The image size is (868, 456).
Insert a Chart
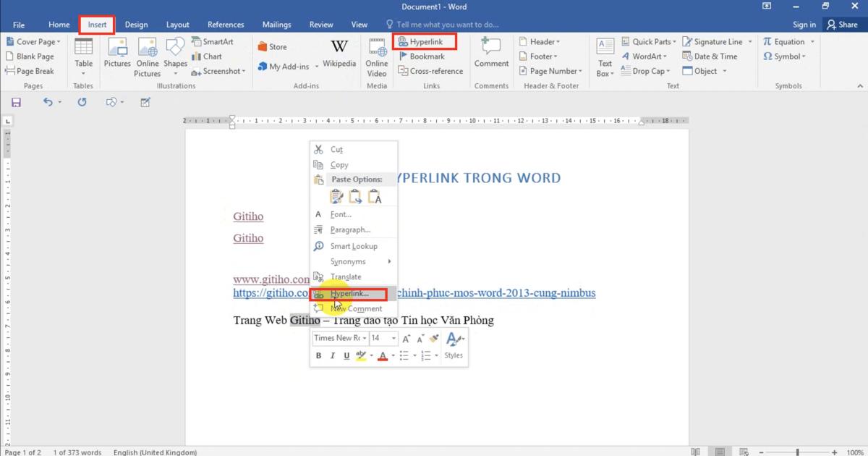[208, 56]
